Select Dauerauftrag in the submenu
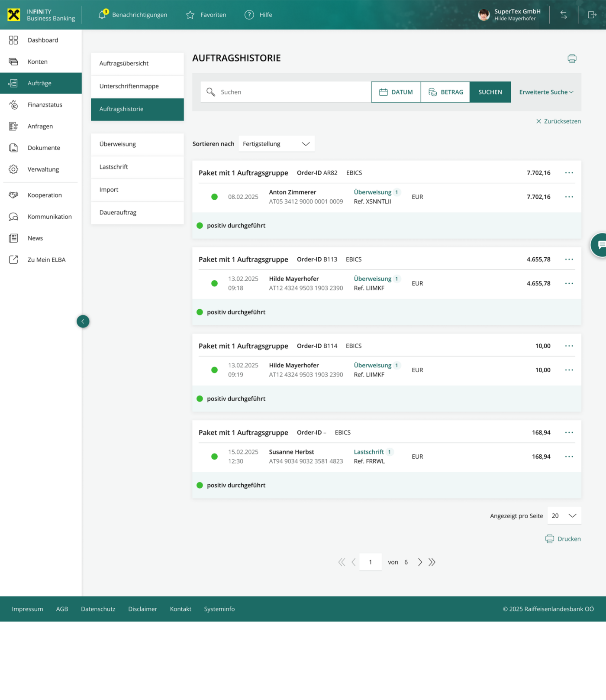This screenshot has width=606, height=700. pos(118,213)
